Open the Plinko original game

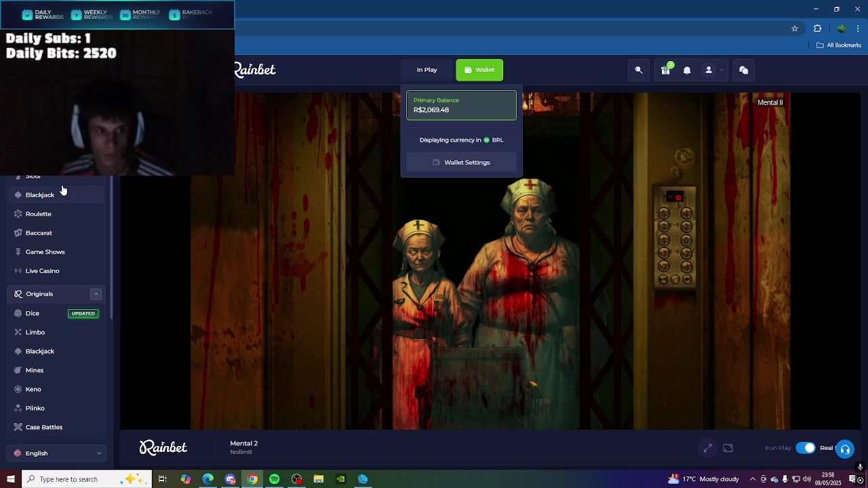[57, 409]
